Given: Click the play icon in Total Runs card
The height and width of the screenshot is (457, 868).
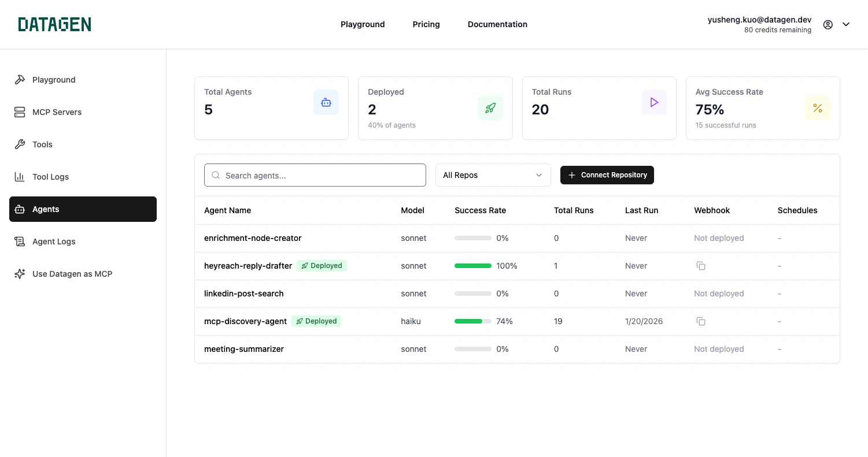Looking at the screenshot, I should [x=654, y=102].
